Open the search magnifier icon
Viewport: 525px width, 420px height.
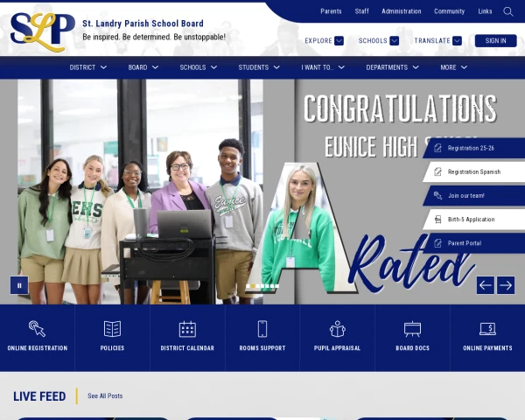point(507,11)
